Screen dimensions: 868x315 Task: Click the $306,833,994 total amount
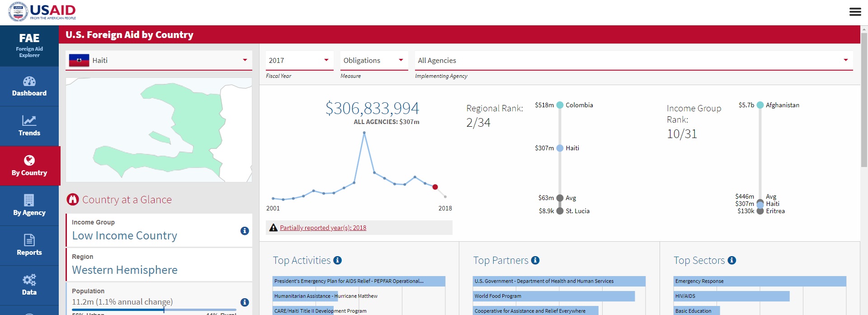pos(372,108)
